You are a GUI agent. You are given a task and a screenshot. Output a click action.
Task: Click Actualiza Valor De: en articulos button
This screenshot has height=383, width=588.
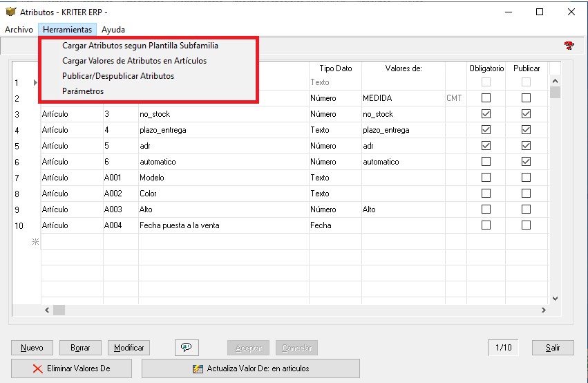point(251,368)
